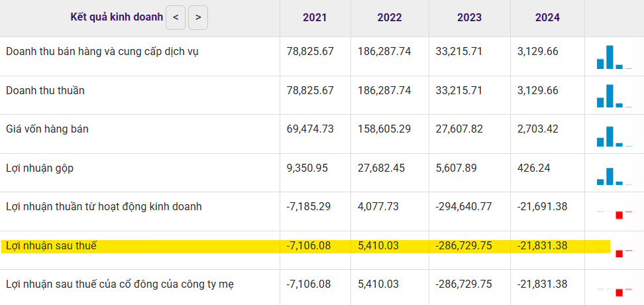Select the 2023 column header
This screenshot has width=644, height=305.
click(x=470, y=18)
